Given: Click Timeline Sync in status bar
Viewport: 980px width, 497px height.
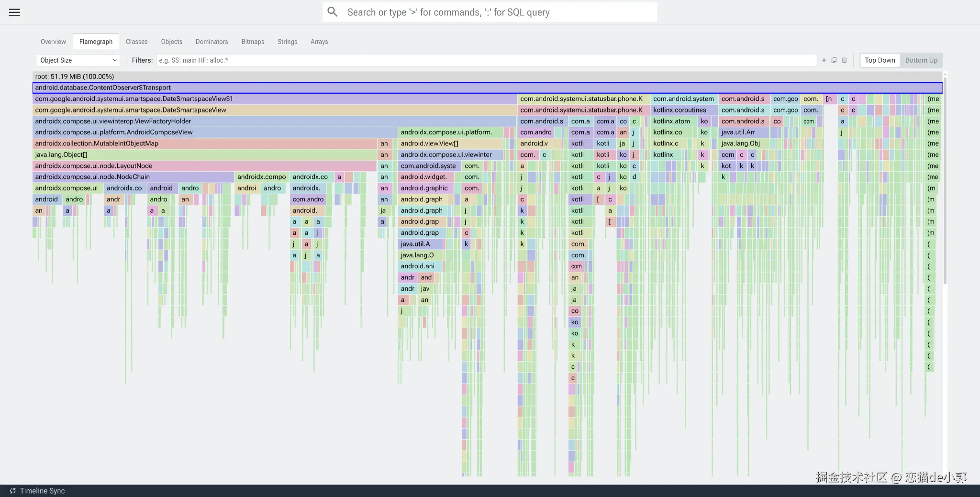Looking at the screenshot, I should pyautogui.click(x=42, y=491).
